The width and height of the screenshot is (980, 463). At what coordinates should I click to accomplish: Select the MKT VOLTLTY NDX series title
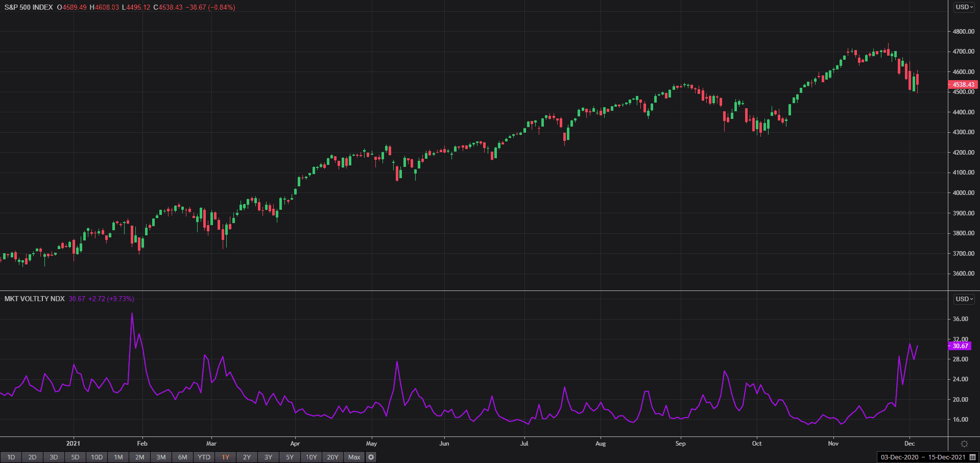tap(35, 299)
